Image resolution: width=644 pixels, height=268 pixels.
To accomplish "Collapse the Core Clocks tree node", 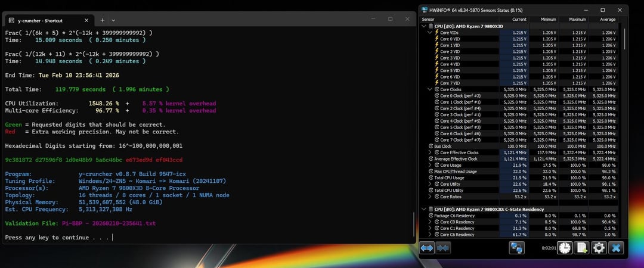I will click(x=430, y=89).
